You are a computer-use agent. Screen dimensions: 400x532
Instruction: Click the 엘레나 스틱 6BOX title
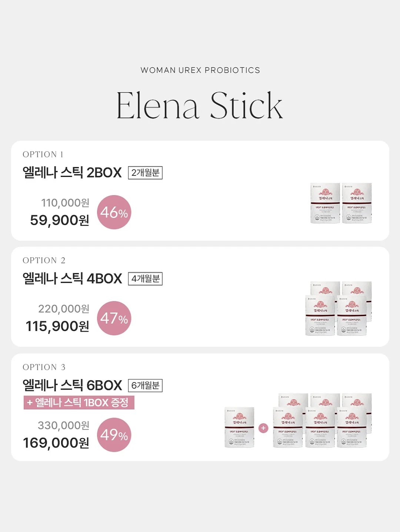click(72, 385)
